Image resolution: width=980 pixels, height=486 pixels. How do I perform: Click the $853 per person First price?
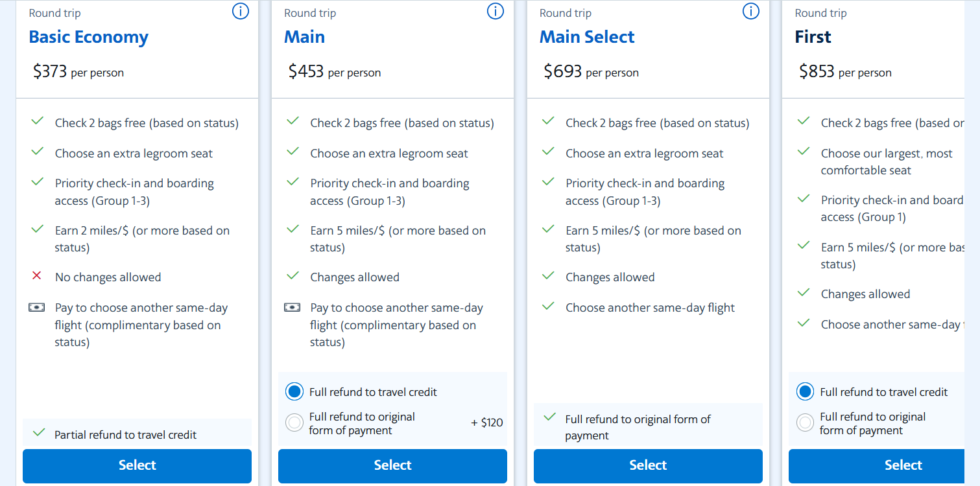tap(845, 72)
